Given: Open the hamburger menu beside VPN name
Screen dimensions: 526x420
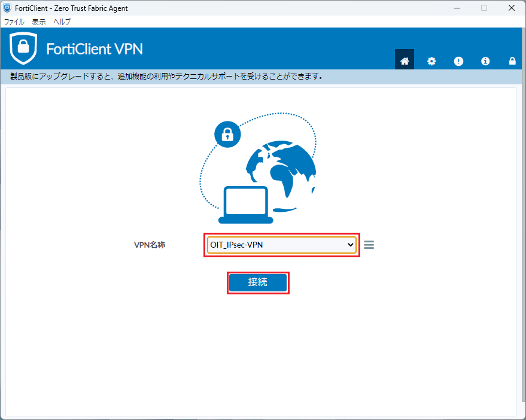Looking at the screenshot, I should [x=369, y=245].
